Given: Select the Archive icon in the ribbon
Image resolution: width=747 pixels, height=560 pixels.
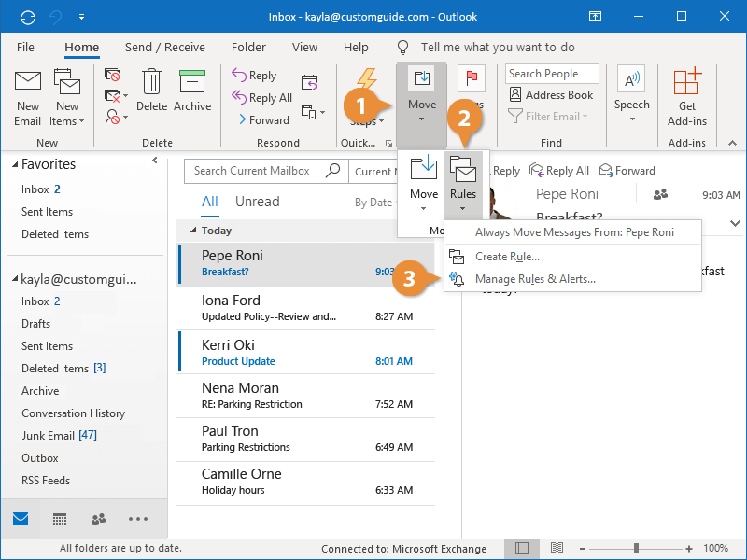Looking at the screenshot, I should coord(192,91).
